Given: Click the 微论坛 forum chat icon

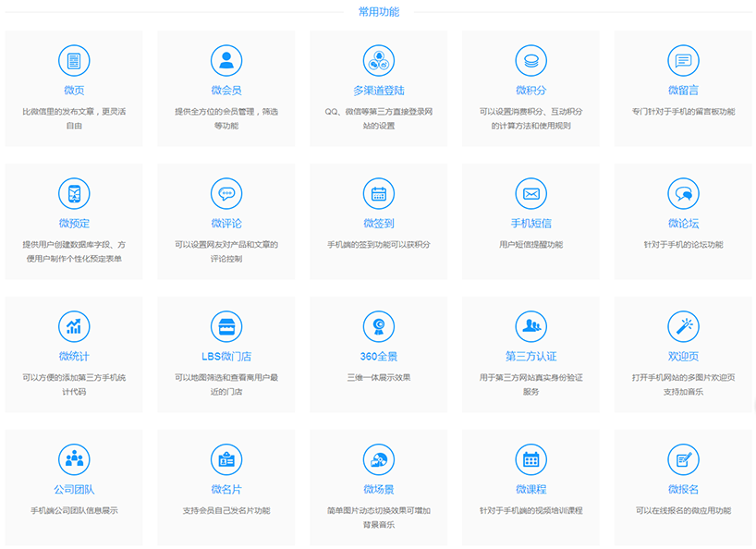Looking at the screenshot, I should [683, 194].
